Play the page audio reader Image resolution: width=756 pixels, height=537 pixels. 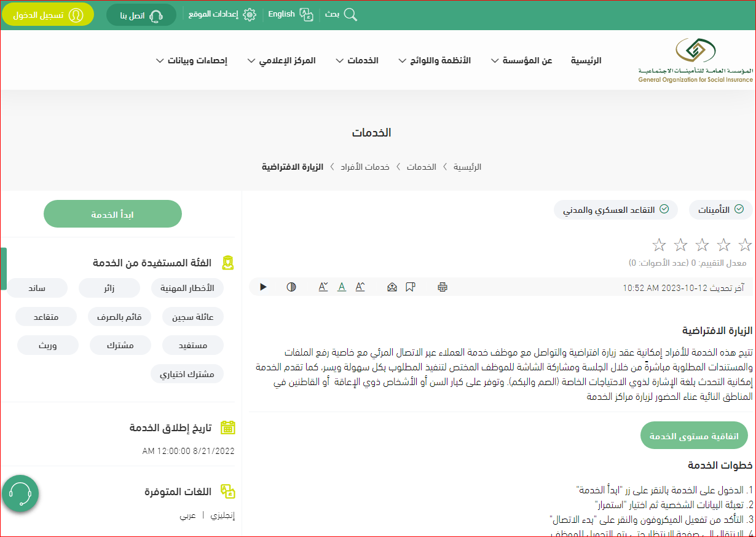(263, 287)
